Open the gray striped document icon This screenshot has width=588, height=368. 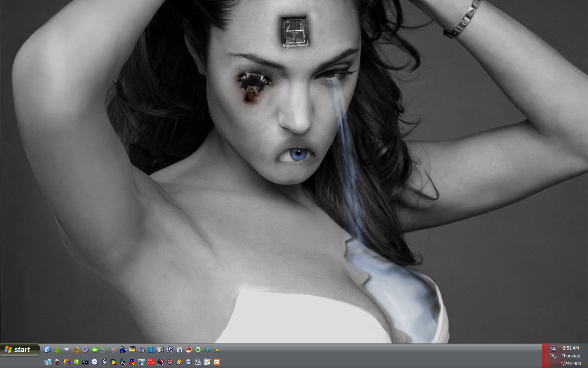[x=141, y=362]
